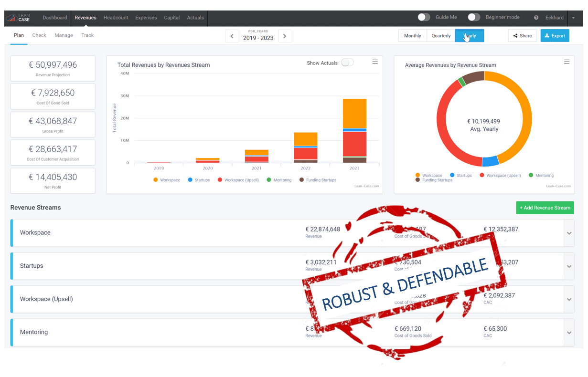
Task: Click the Workspace legend marker in bar chart
Action: pyautogui.click(x=156, y=180)
